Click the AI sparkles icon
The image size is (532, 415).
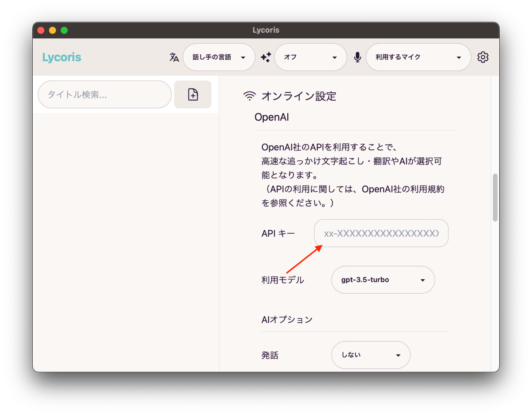click(x=266, y=57)
